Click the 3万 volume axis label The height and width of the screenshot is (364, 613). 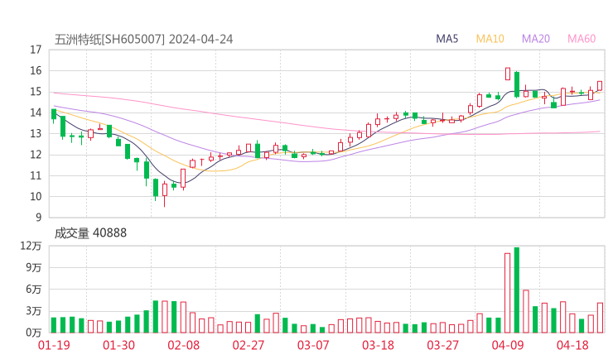tap(34, 311)
